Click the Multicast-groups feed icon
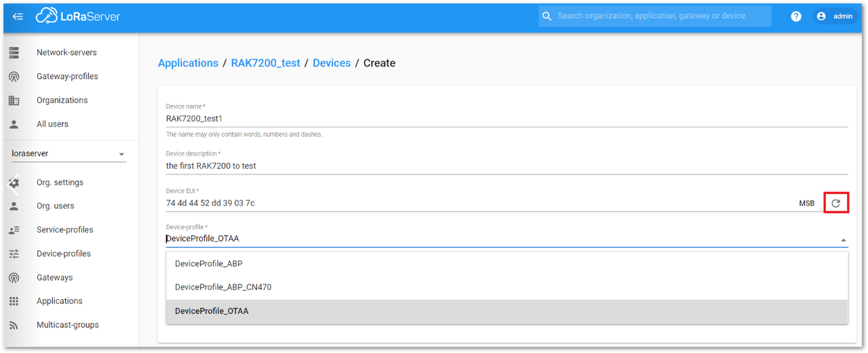 (x=14, y=325)
